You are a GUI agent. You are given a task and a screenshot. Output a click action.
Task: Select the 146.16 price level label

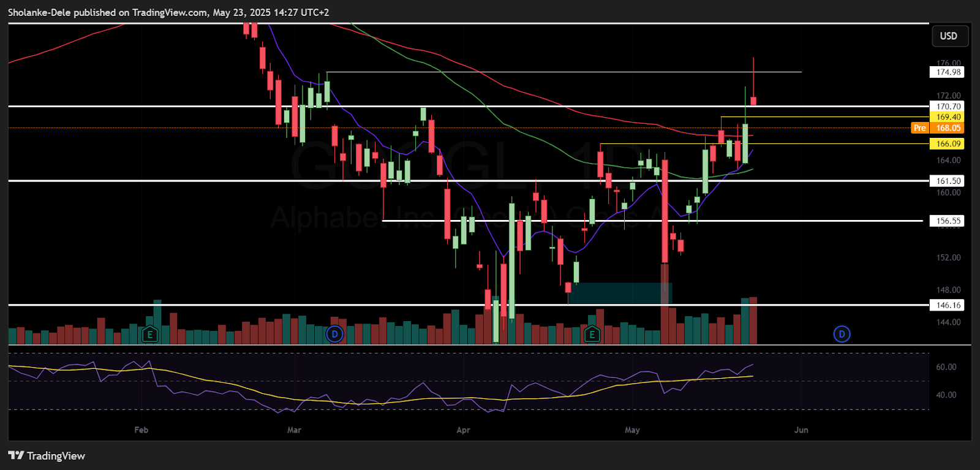947,305
